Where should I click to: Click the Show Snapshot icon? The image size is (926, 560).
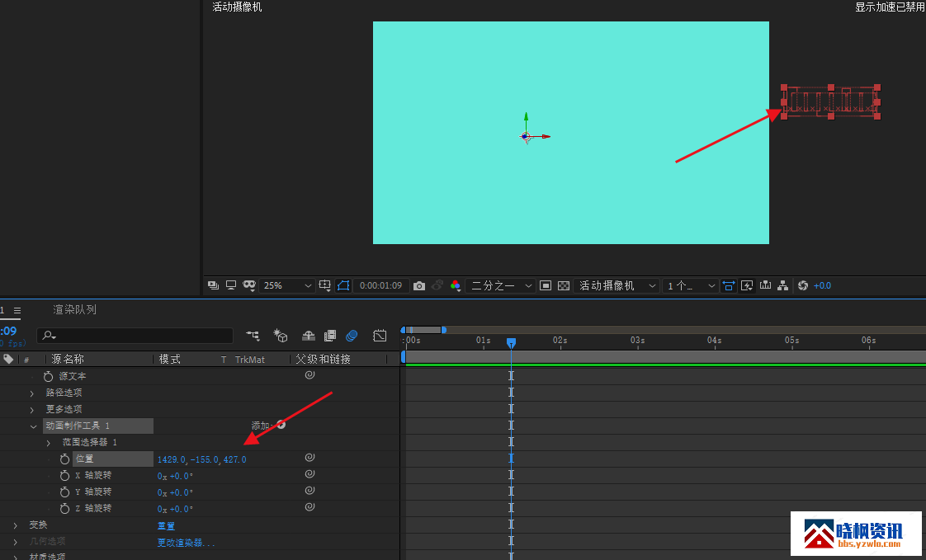point(437,285)
